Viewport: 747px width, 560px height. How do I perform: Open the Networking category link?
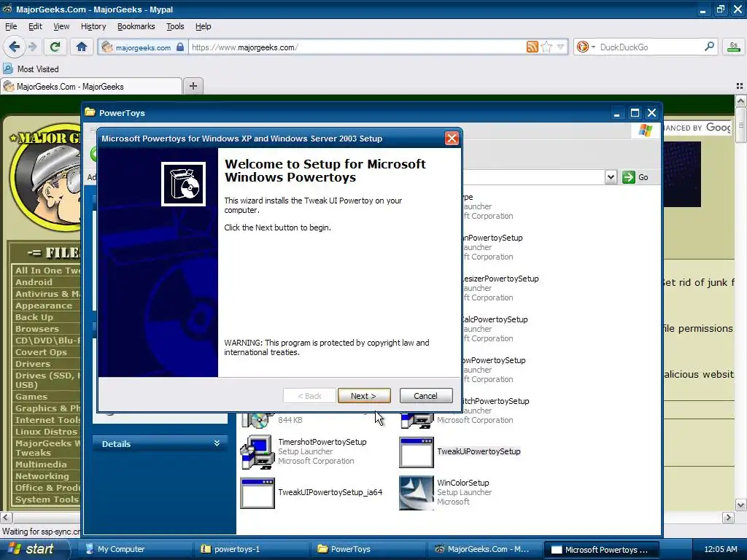(x=42, y=476)
